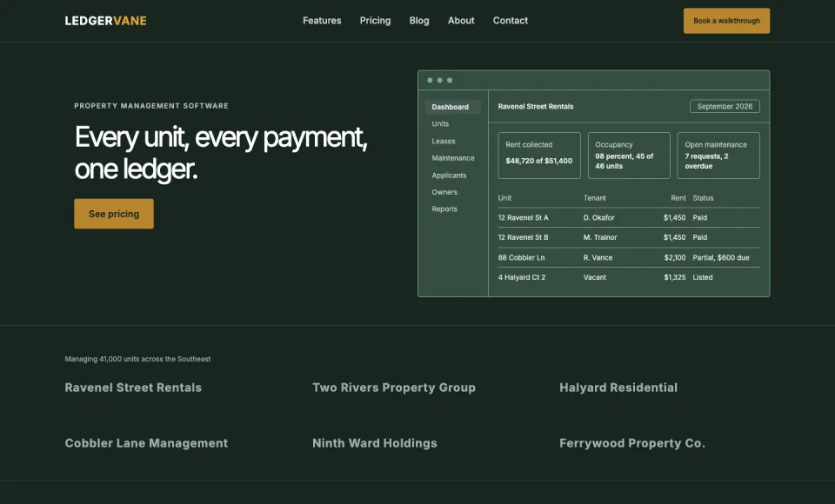835x504 pixels.
Task: Select Reports in mockup sidebar
Action: pyautogui.click(x=444, y=209)
